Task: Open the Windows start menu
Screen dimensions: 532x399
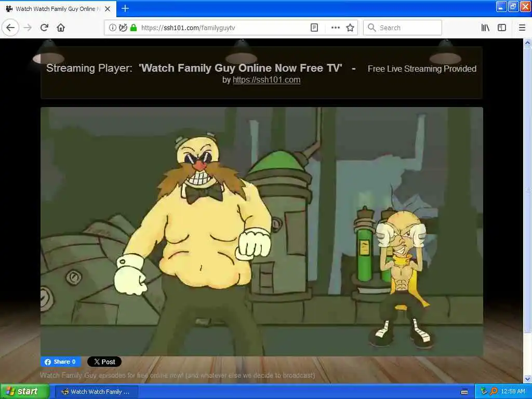Action: (24, 392)
